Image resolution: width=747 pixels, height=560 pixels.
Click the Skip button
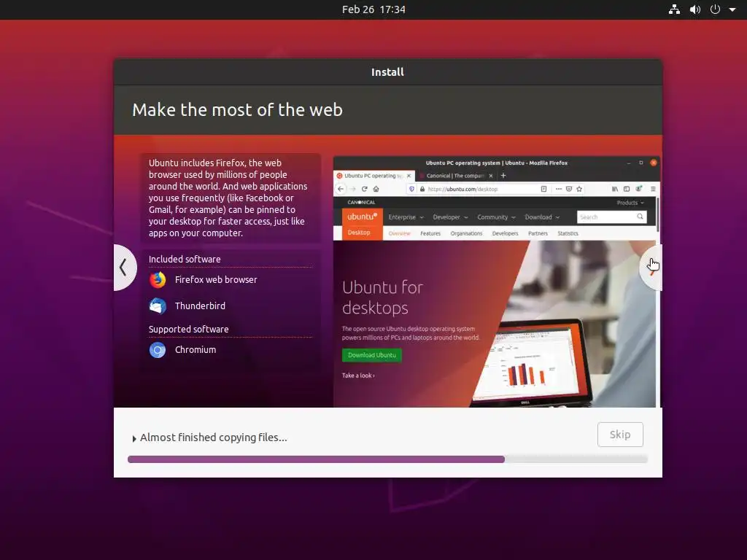pyautogui.click(x=620, y=435)
